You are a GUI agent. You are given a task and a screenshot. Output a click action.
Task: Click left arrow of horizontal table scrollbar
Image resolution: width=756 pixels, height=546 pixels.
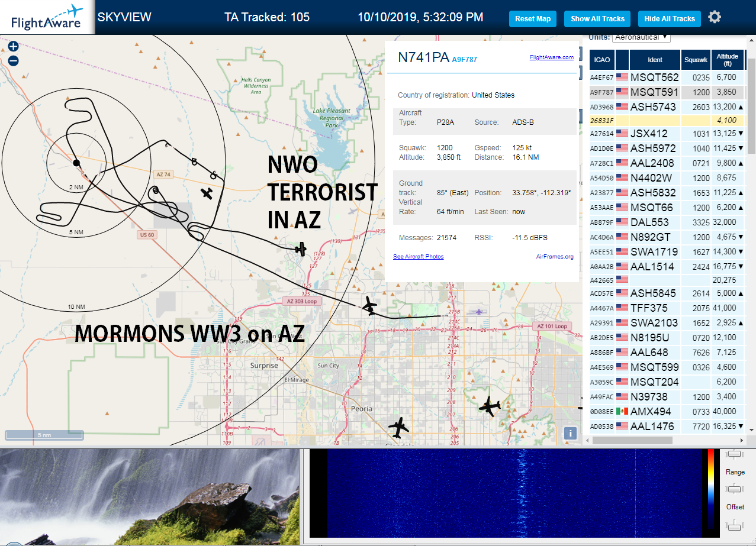588,440
